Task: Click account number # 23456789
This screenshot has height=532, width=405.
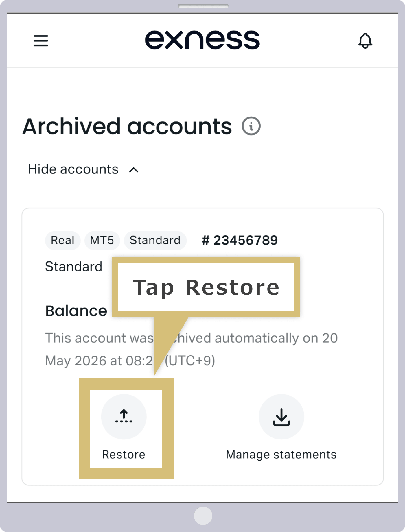Action: pos(240,240)
